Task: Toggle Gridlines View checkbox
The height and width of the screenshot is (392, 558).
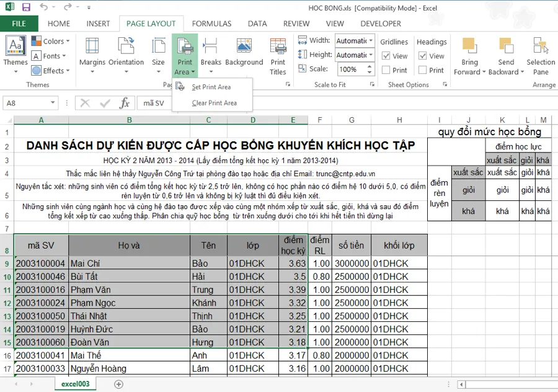Action: (x=385, y=56)
